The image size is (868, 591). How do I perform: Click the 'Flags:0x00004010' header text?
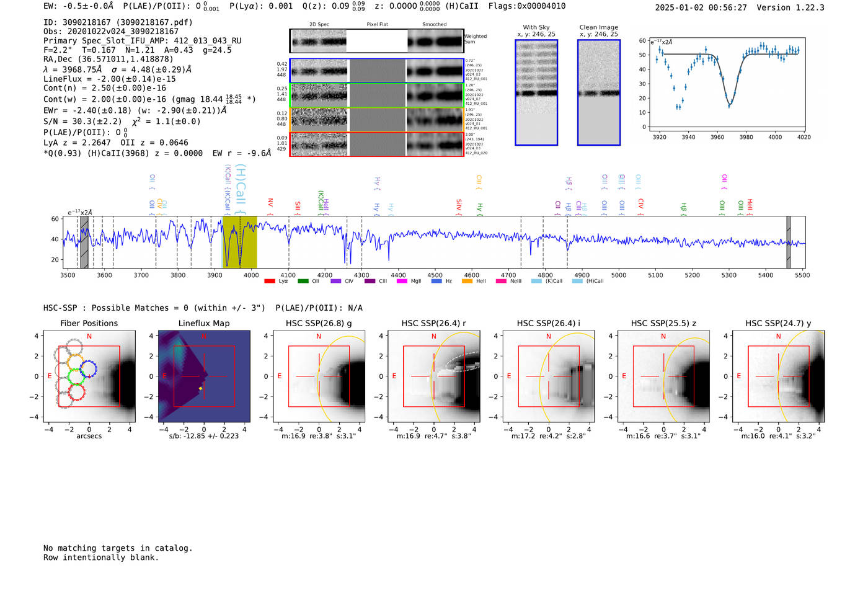pos(526,6)
